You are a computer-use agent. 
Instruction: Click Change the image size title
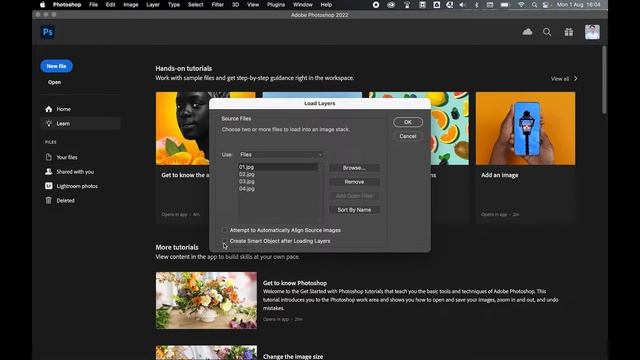tap(293, 356)
